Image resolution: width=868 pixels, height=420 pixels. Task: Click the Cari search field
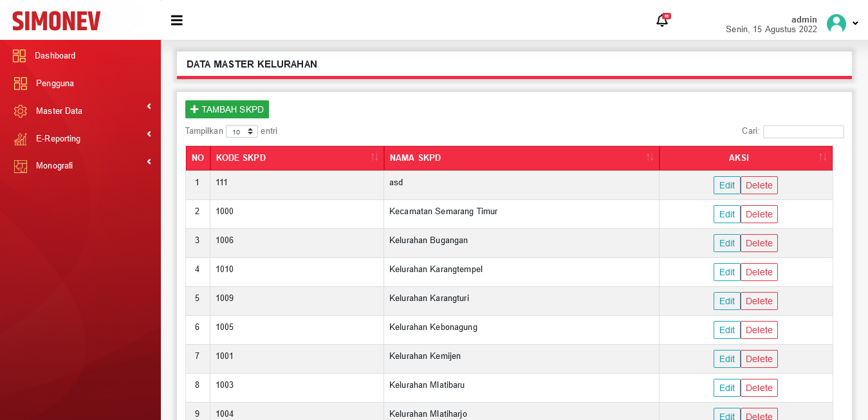[x=803, y=132]
